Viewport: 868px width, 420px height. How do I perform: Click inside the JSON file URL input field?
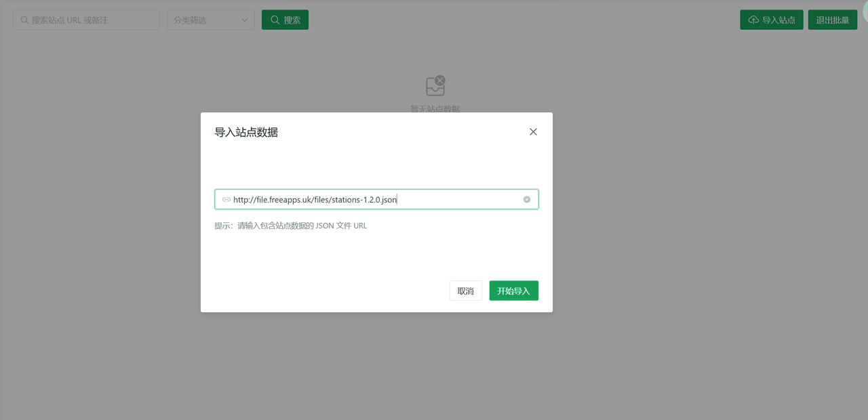click(x=376, y=199)
